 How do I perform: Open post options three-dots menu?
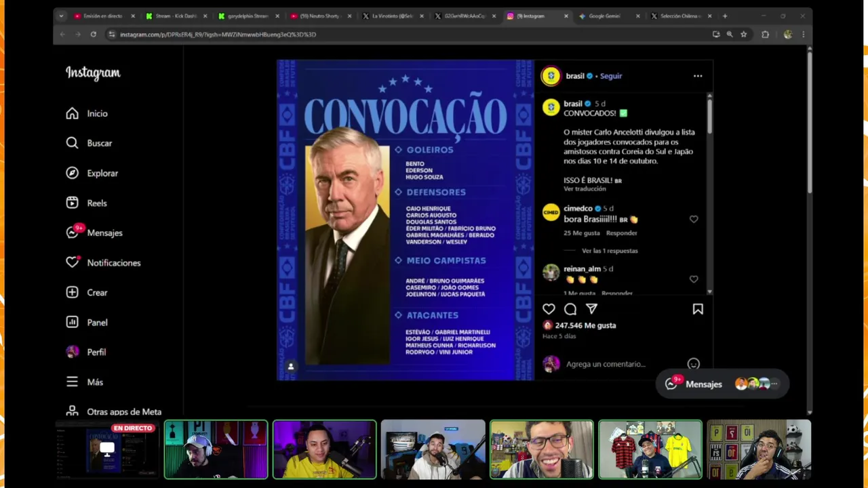[x=698, y=76]
